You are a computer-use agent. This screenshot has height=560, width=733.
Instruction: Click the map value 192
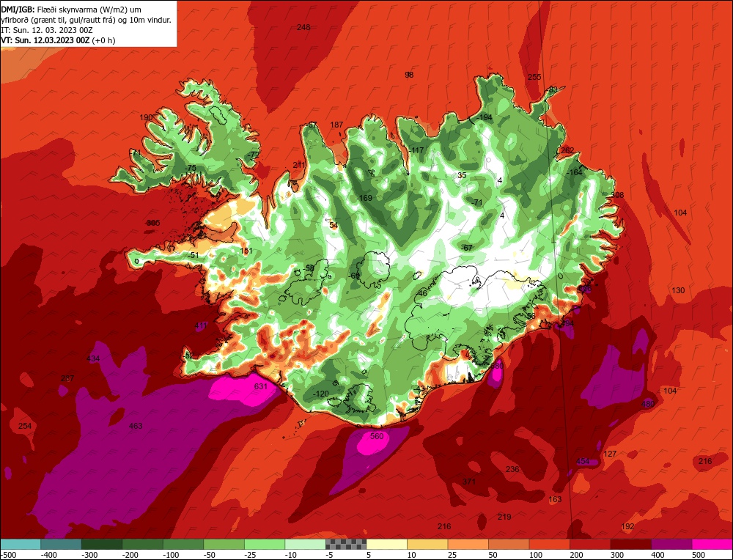(x=628, y=526)
